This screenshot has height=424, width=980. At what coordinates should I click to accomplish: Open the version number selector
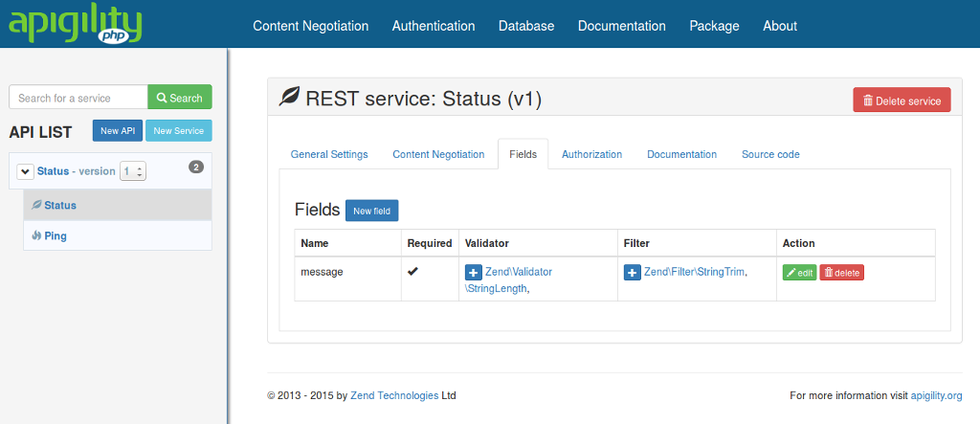click(x=132, y=171)
